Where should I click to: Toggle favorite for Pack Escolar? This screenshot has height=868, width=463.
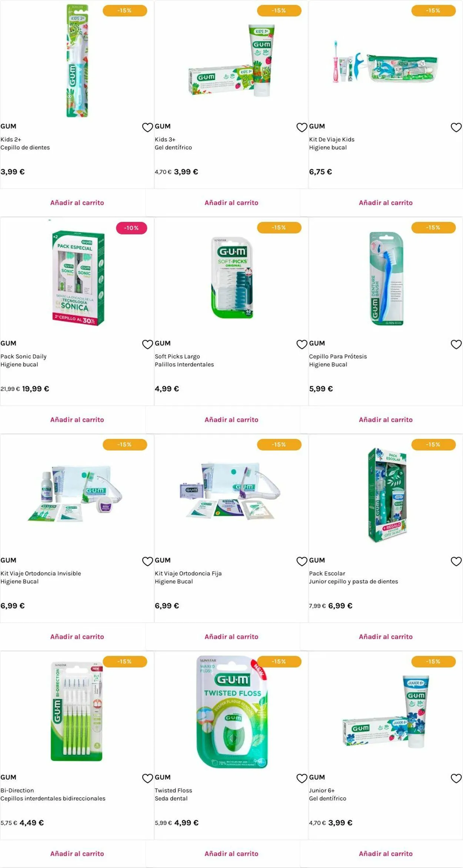click(456, 561)
